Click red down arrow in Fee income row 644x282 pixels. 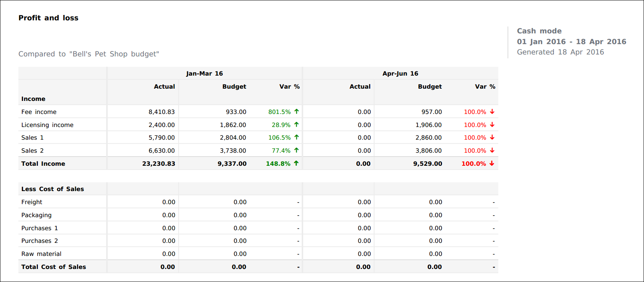tap(492, 112)
